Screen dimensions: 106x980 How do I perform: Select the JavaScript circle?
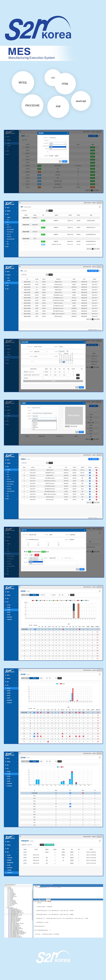pyautogui.click(x=81, y=101)
